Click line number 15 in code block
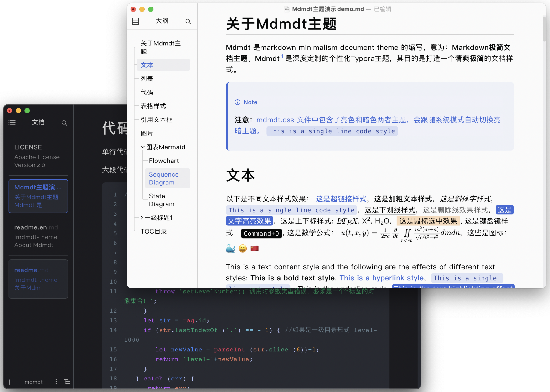This screenshot has width=550, height=392. tap(113, 350)
